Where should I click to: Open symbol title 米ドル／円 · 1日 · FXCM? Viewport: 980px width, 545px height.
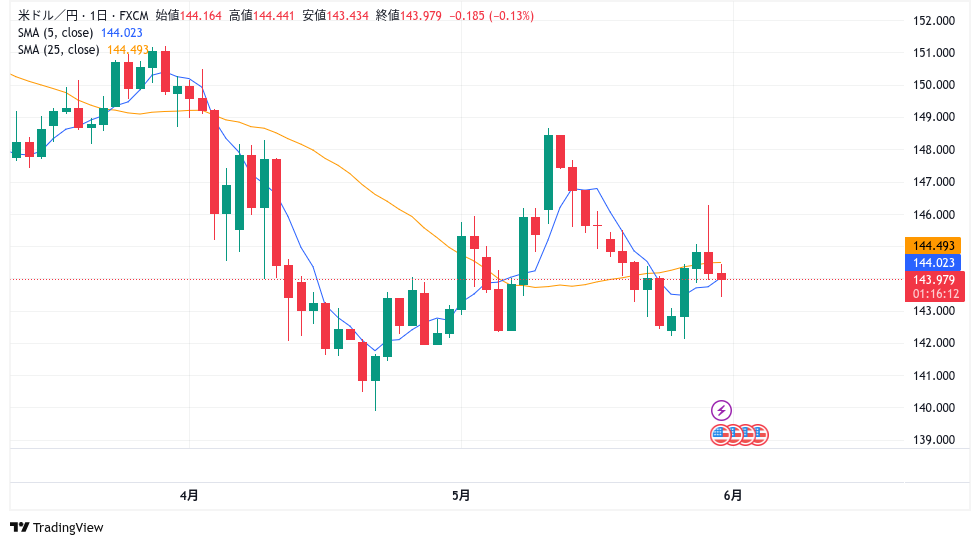coord(83,16)
